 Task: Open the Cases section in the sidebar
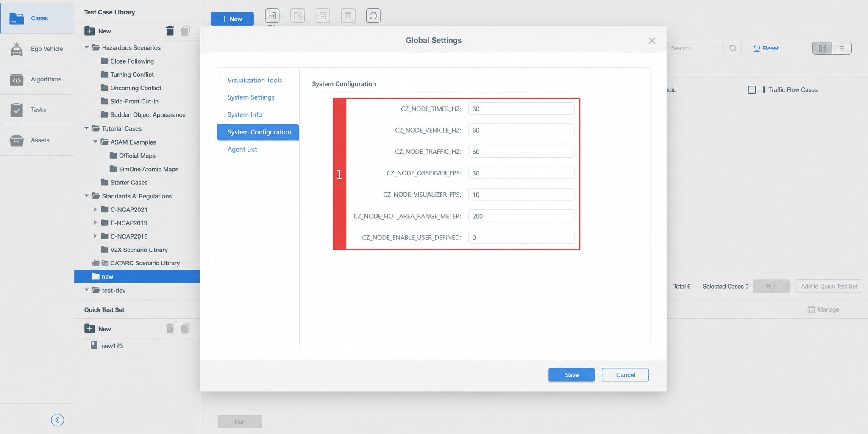(37, 18)
